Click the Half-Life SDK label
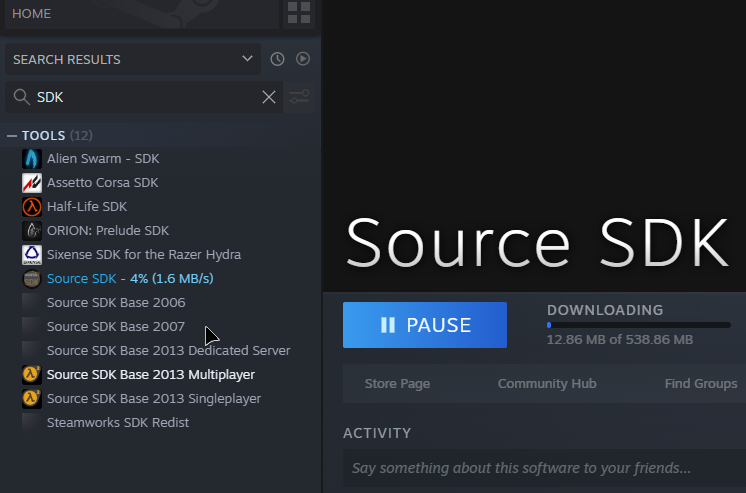Image resolution: width=746 pixels, height=493 pixels. coord(87,207)
